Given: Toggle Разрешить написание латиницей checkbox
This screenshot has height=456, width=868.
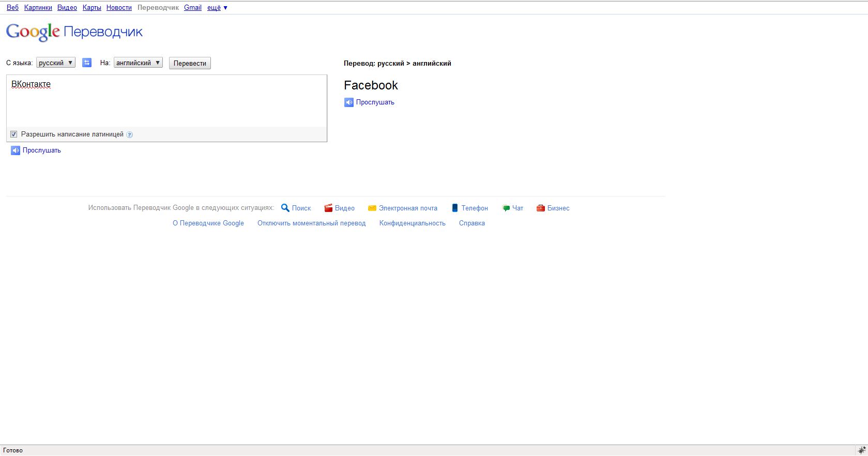Looking at the screenshot, I should pyautogui.click(x=14, y=134).
